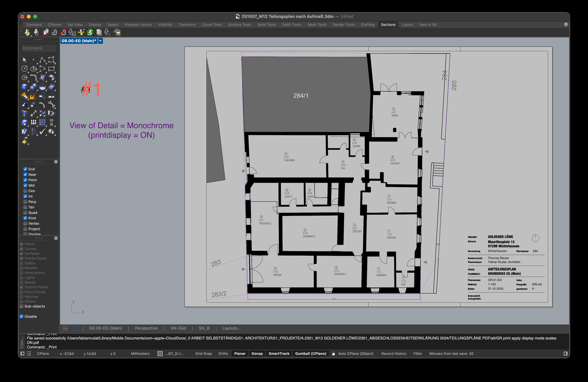The image size is (588, 382).
Task: Open the osnap panel gear menu
Action: [56, 162]
